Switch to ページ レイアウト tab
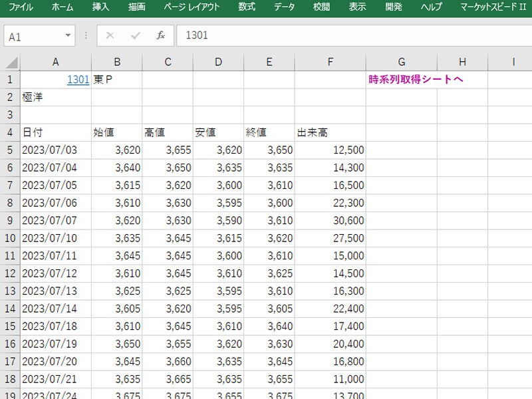 (x=192, y=7)
